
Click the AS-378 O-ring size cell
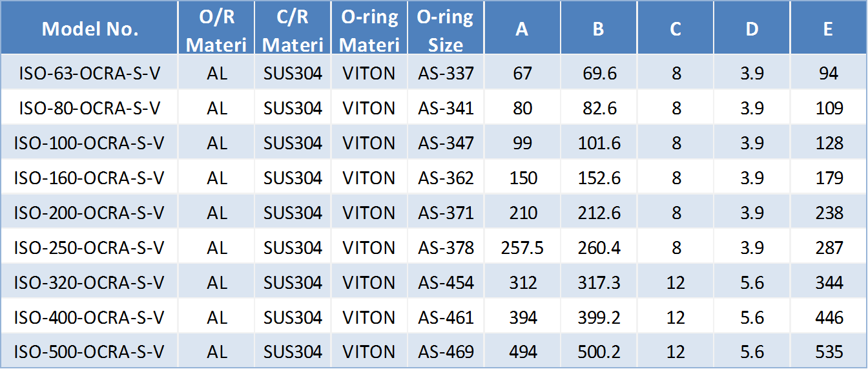446,247
